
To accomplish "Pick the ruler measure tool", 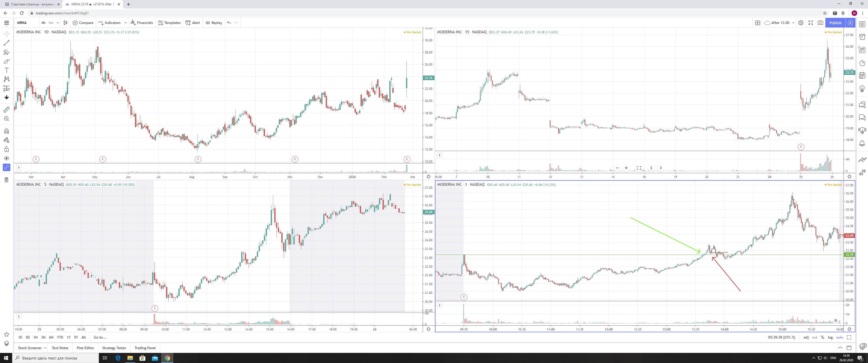I will (6, 110).
